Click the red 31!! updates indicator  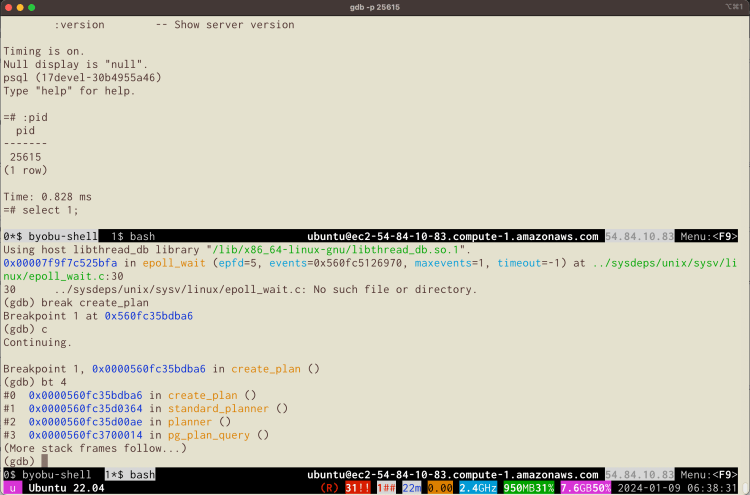(356, 488)
